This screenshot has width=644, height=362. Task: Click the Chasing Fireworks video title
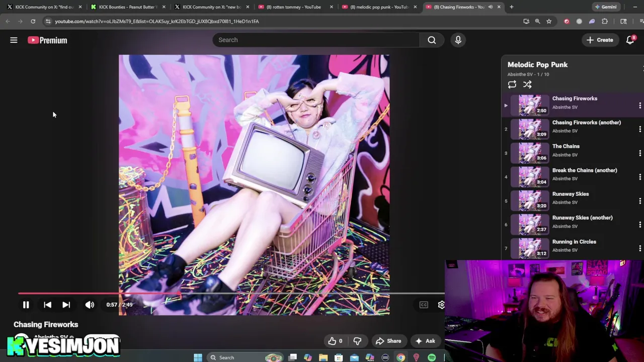pyautogui.click(x=46, y=325)
